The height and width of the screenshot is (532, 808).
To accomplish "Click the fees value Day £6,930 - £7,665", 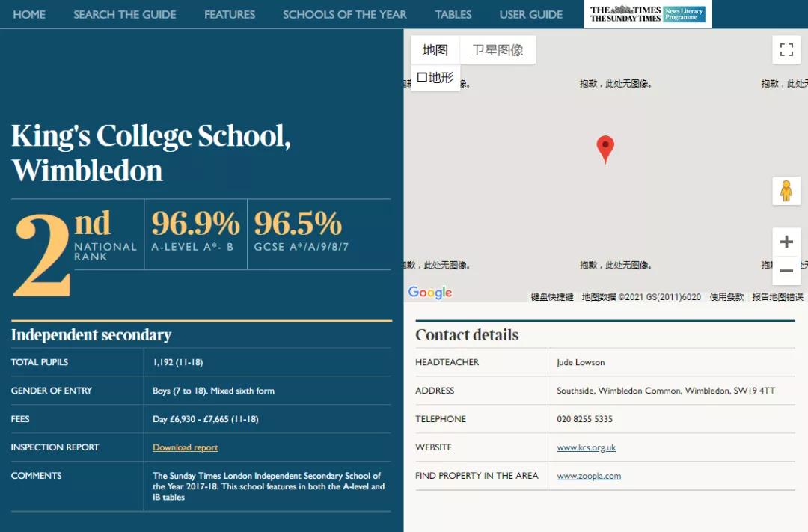I will coord(206,419).
